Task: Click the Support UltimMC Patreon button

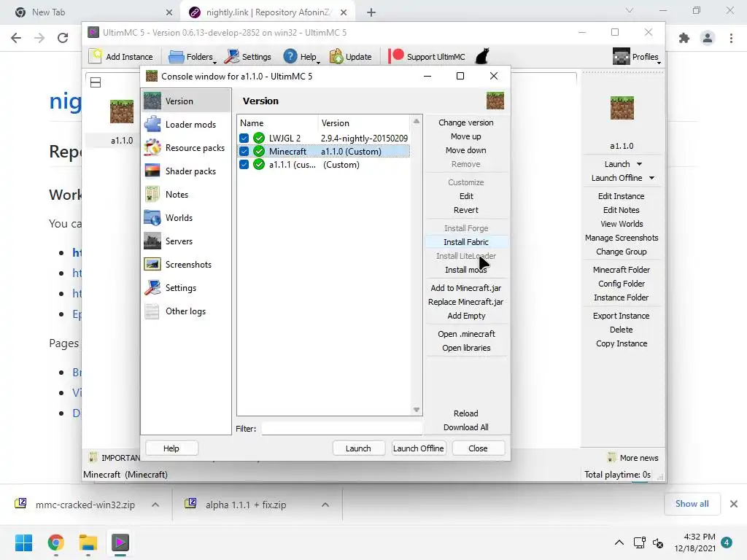Action: tap(426, 57)
